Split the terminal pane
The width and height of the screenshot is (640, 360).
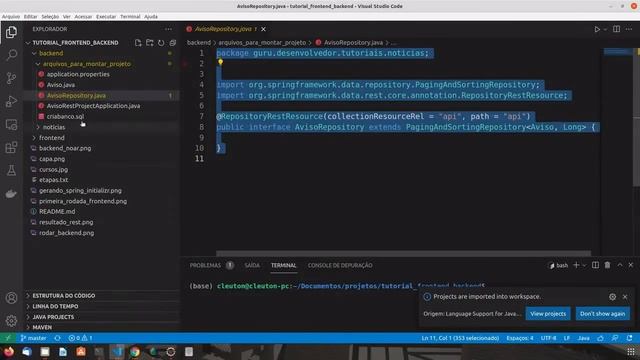click(596, 265)
